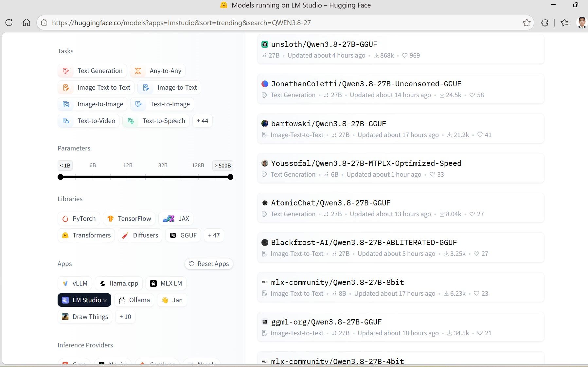Click the JonathanColetti avatar icon
This screenshot has width=588, height=367.
coord(265,84)
